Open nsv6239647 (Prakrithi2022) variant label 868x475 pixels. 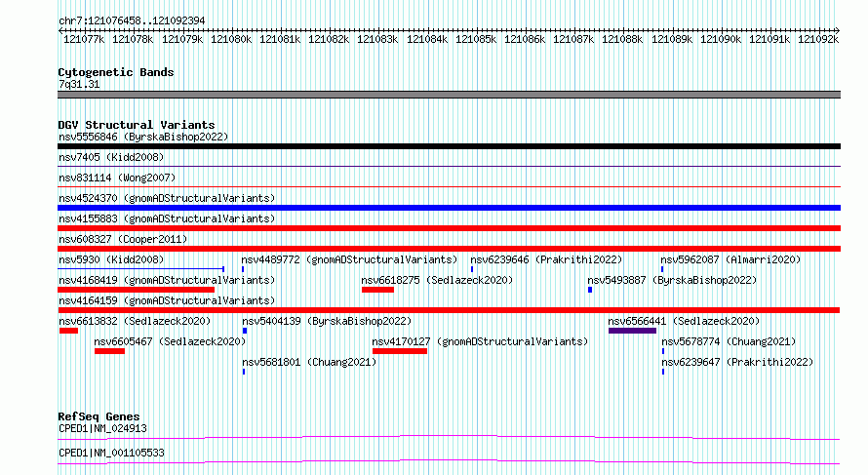pyautogui.click(x=737, y=362)
